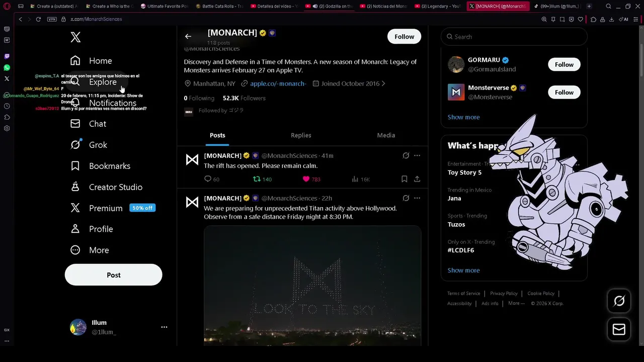The image size is (644, 362).
Task: Open the Accessibility footer link
Action: (459, 304)
